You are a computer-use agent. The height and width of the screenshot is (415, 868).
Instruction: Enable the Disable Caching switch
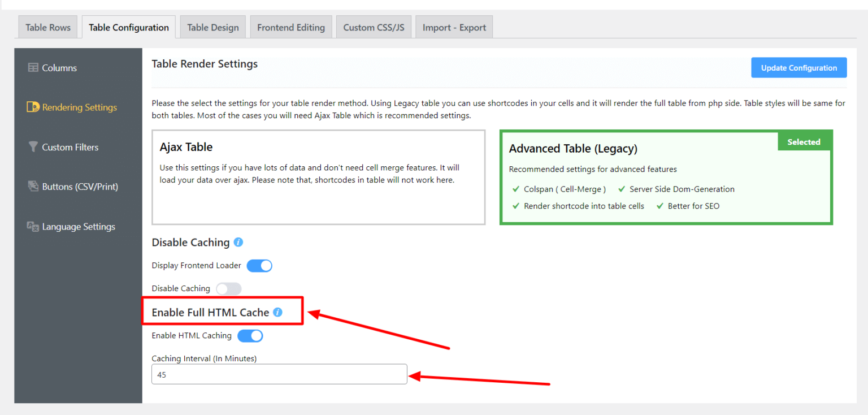(229, 288)
